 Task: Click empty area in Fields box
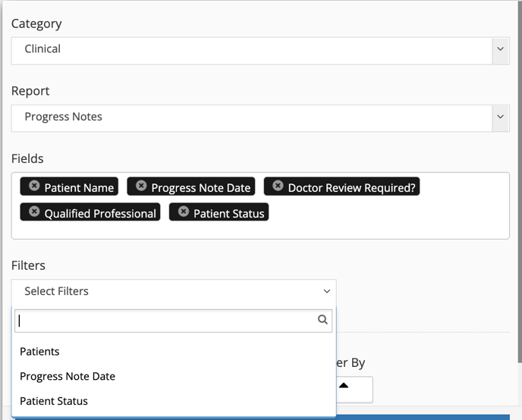coord(383,220)
